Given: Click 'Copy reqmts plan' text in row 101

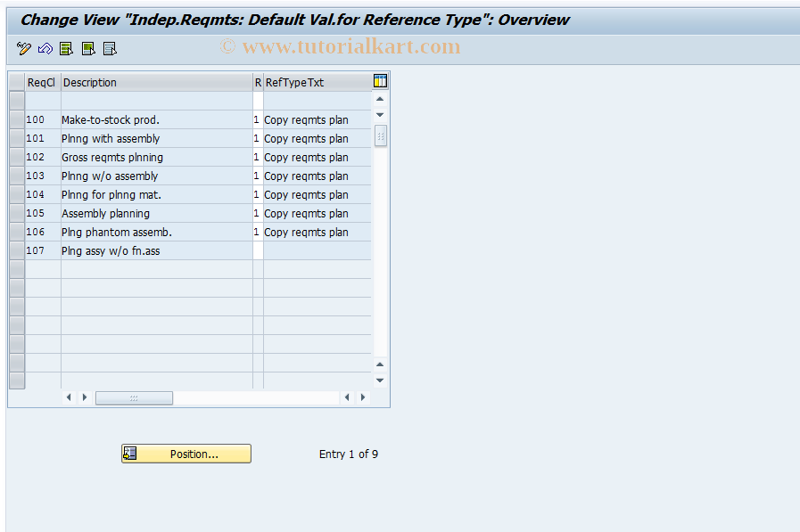Looking at the screenshot, I should click(x=306, y=139).
